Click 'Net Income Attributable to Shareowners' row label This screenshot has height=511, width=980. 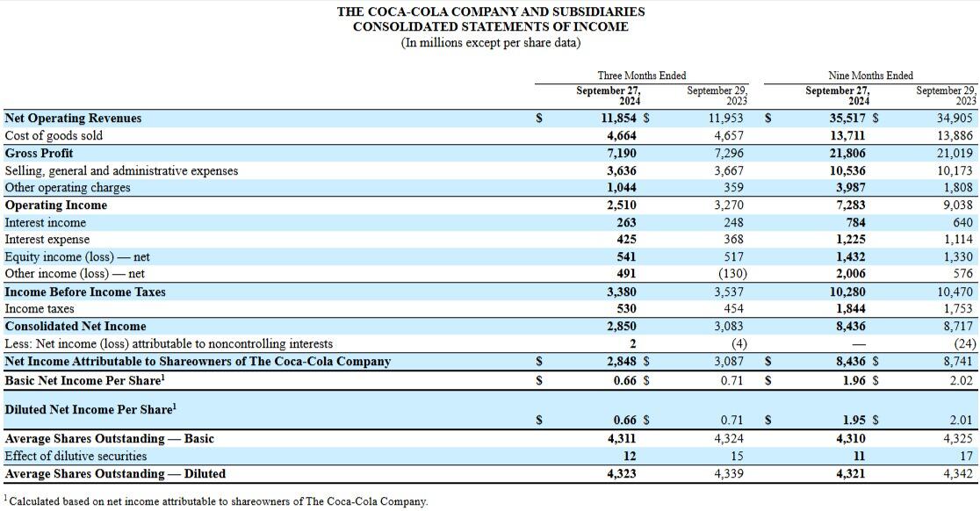[x=198, y=361]
